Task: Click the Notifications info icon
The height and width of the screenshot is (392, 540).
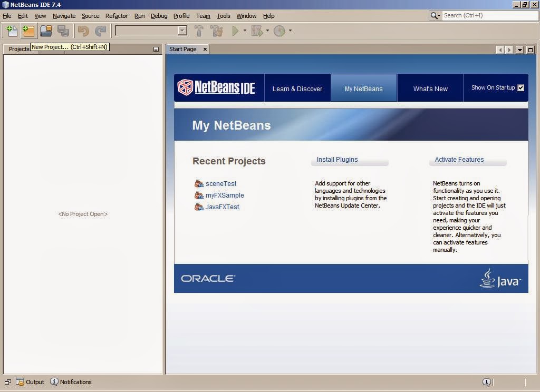Action: click(x=54, y=381)
